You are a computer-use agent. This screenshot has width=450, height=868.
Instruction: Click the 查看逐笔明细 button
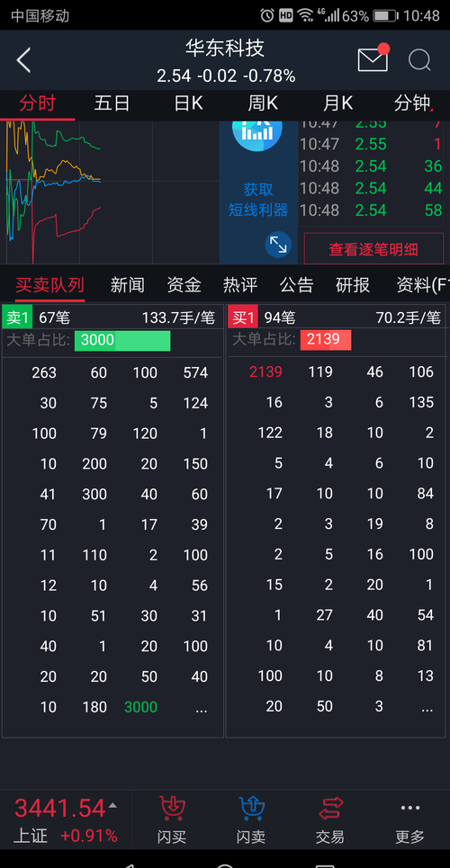pyautogui.click(x=373, y=248)
